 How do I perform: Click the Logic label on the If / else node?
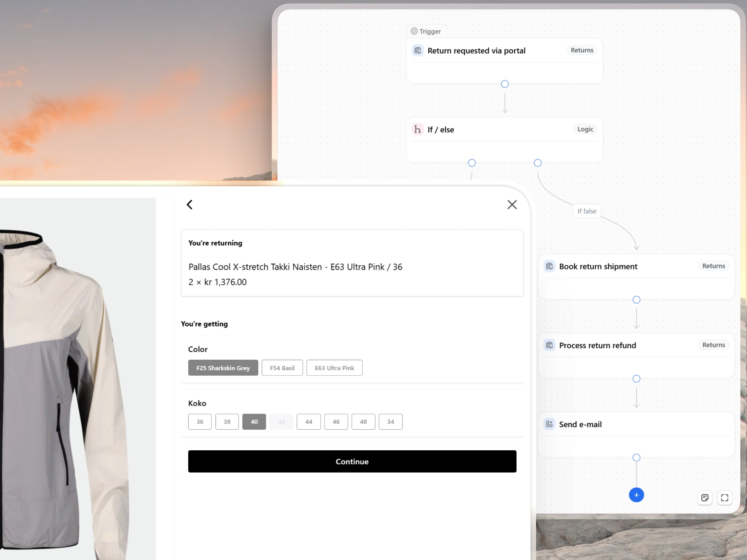(x=585, y=129)
